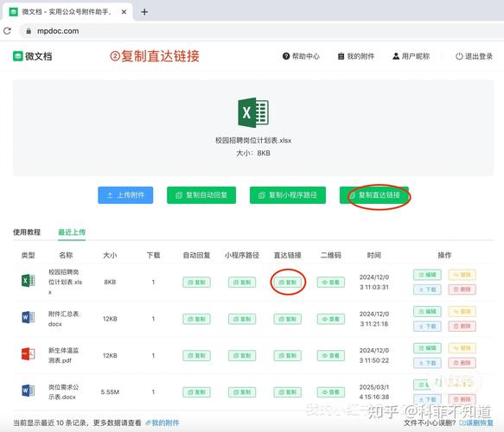Click the 复制直达链接 green button

(374, 195)
